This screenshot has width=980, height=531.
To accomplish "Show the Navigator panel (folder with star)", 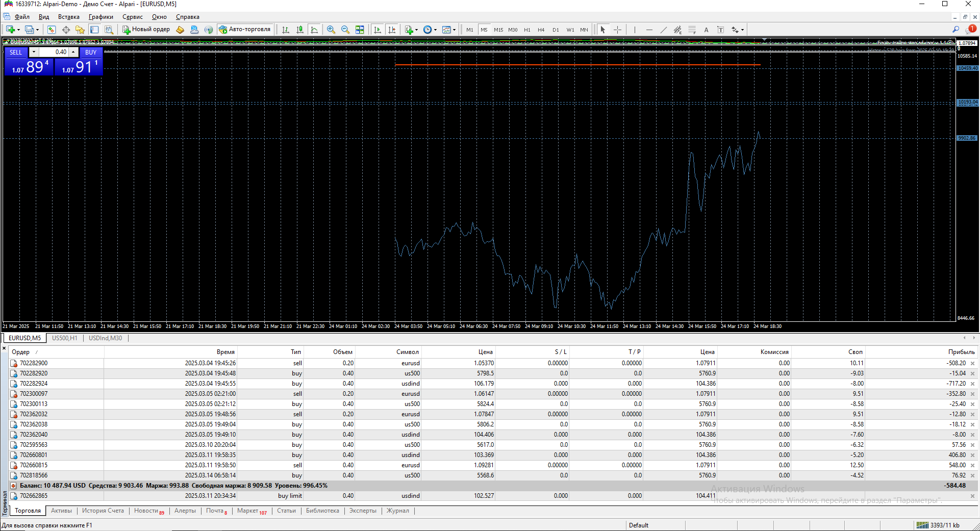I will click(x=80, y=30).
